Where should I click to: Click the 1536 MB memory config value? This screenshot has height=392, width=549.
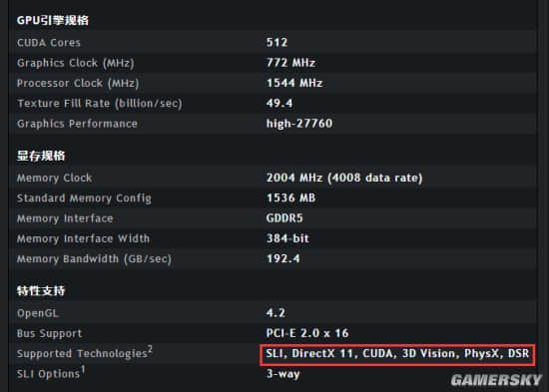(x=290, y=198)
